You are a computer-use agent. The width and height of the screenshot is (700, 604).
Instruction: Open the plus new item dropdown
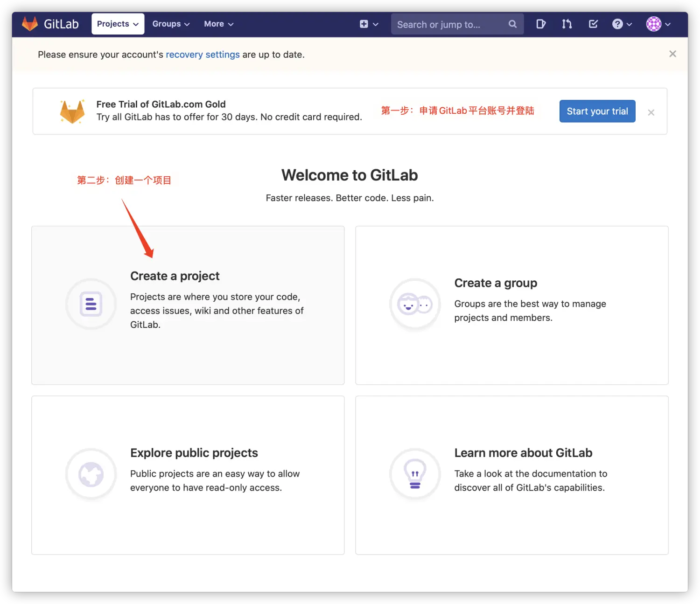(x=369, y=24)
